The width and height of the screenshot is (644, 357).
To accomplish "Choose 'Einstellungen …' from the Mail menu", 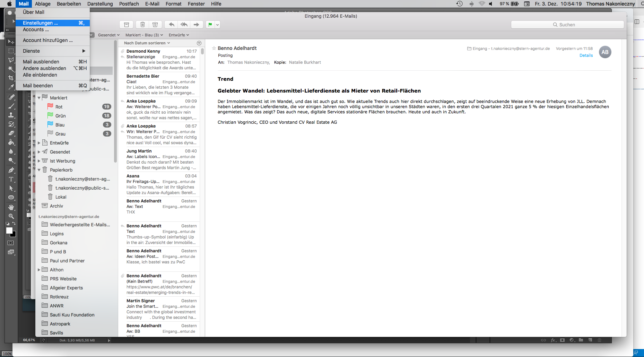I will (40, 23).
